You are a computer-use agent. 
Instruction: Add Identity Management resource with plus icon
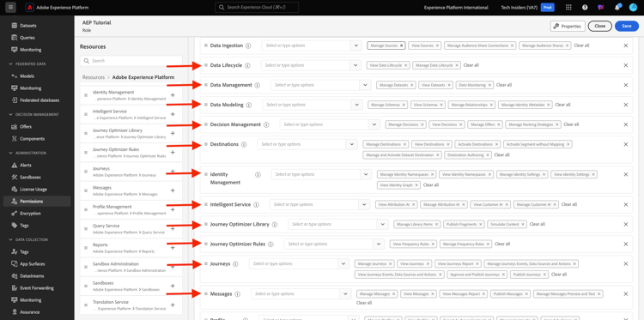tap(173, 95)
